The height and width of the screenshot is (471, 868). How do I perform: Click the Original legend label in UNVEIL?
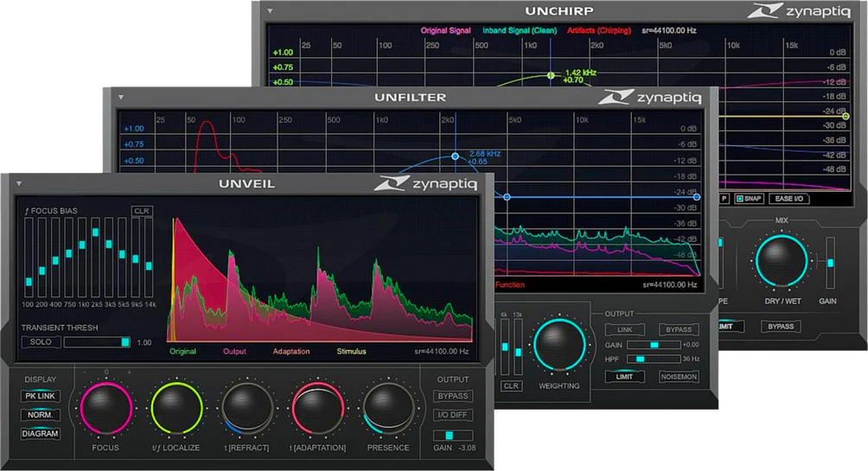(182, 352)
